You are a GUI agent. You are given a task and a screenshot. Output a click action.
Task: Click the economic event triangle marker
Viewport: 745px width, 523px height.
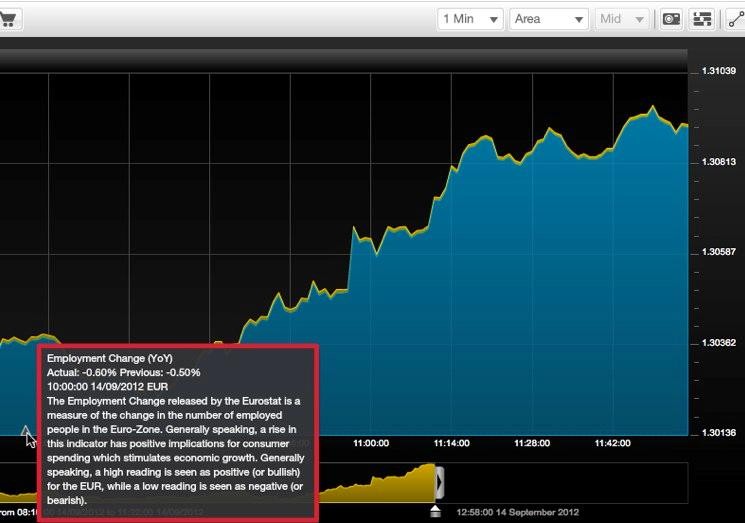pos(26,430)
